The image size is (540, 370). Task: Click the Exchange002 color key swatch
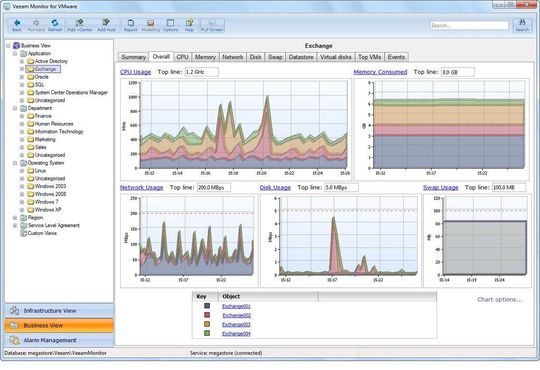[x=207, y=315]
